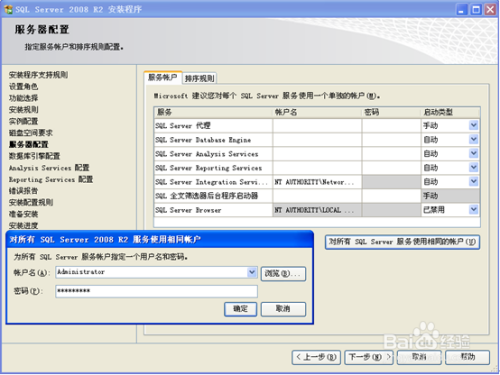This screenshot has height=375, width=500.
Task: Close the SQL Server setup window
Action: point(490,10)
